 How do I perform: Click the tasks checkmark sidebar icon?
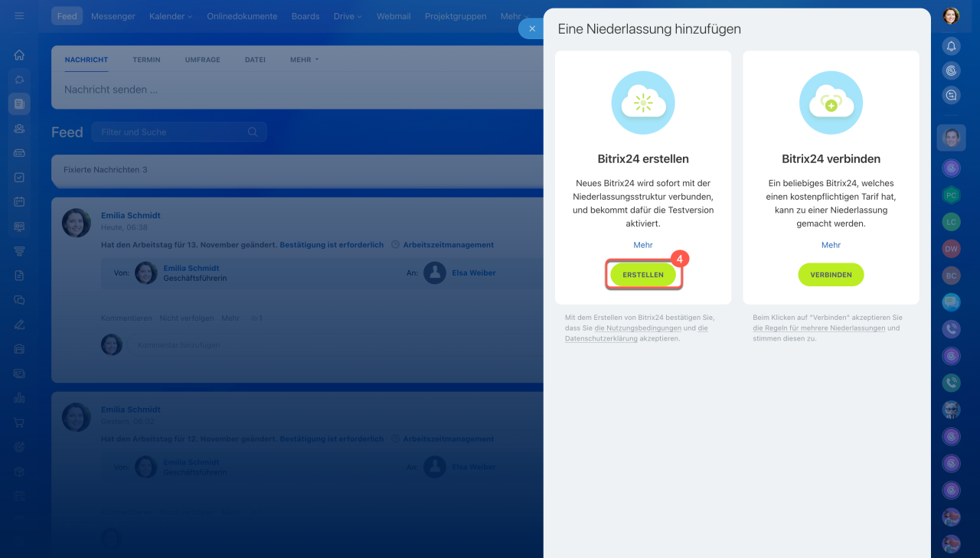point(19,178)
